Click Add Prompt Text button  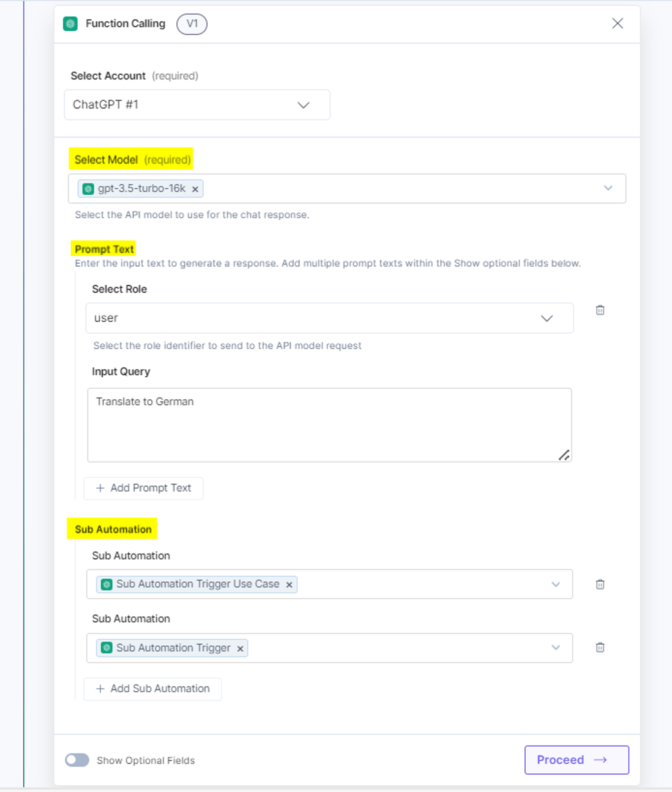(x=143, y=488)
